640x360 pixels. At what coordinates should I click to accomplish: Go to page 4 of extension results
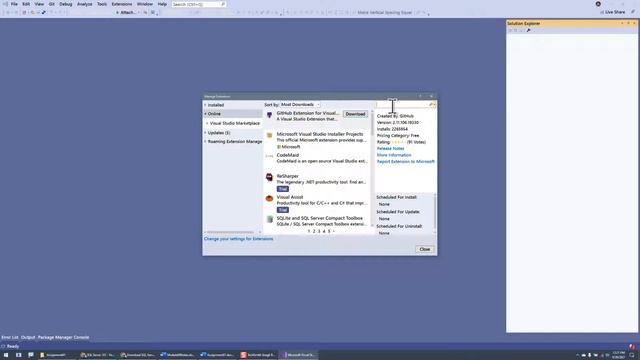324,231
